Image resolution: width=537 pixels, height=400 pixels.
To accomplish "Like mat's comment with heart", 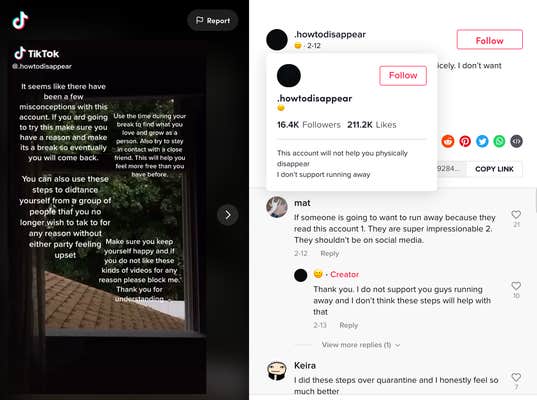I will (x=516, y=215).
